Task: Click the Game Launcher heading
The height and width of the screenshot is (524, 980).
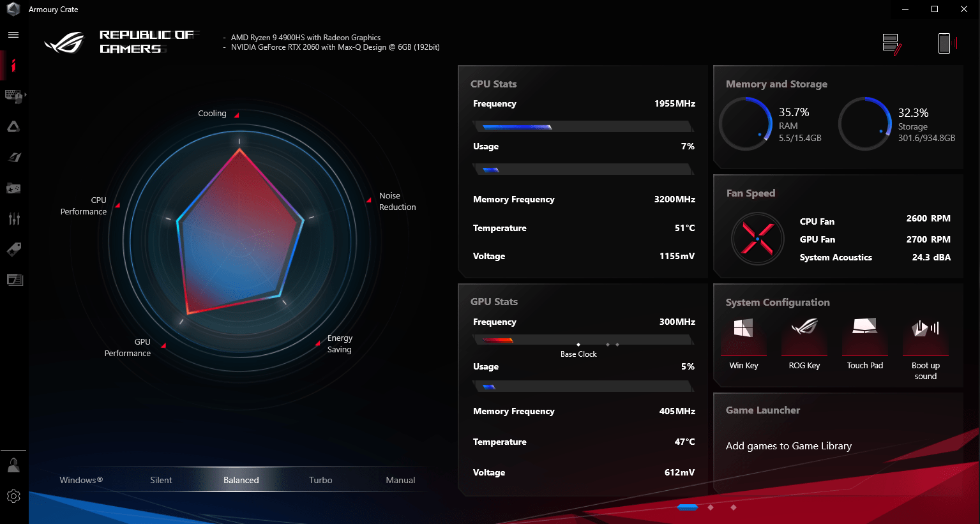Action: [763, 410]
